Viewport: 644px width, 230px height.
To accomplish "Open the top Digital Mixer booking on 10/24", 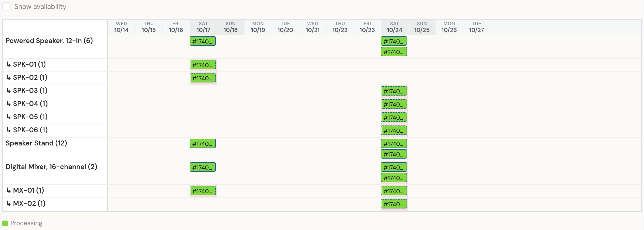I will point(394,167).
